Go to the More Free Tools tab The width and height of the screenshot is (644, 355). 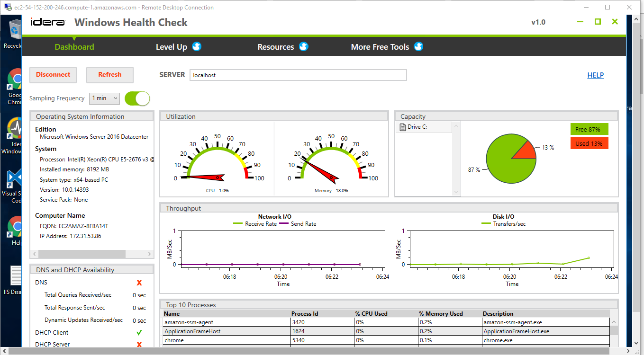pos(380,47)
